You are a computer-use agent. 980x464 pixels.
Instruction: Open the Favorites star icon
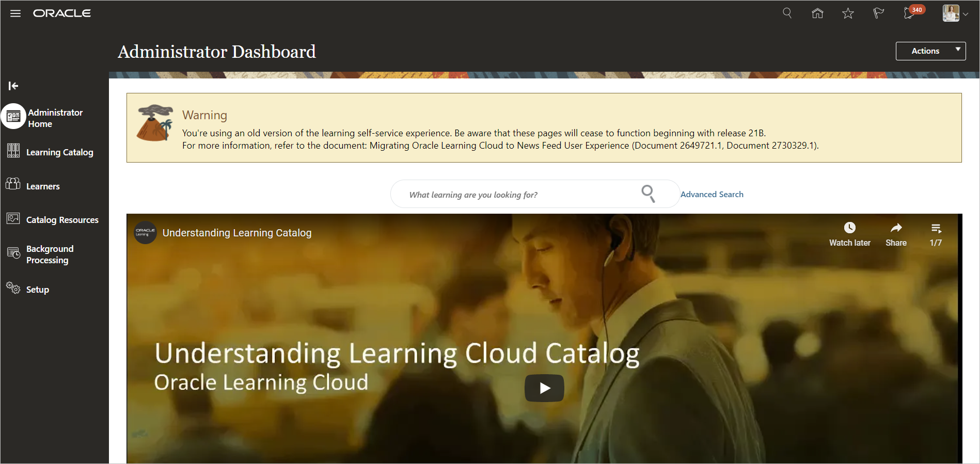coord(848,13)
